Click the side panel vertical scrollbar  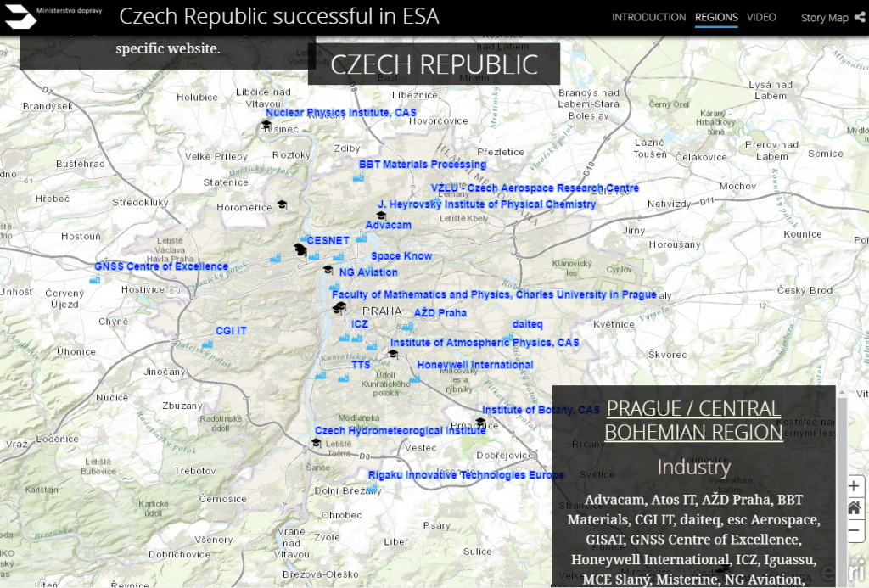click(842, 490)
